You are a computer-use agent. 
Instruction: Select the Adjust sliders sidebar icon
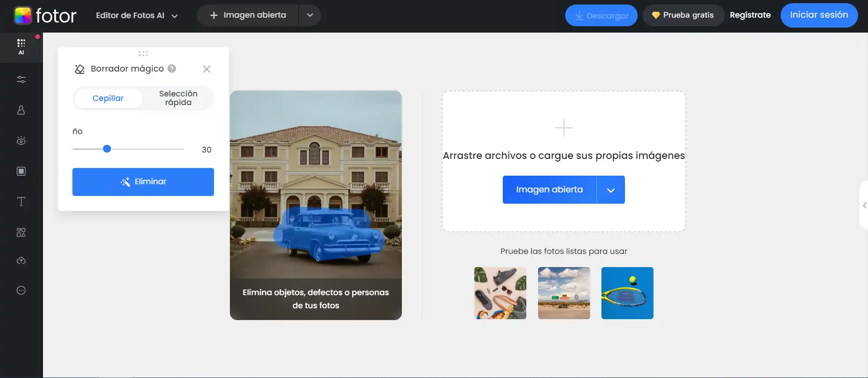pyautogui.click(x=21, y=80)
